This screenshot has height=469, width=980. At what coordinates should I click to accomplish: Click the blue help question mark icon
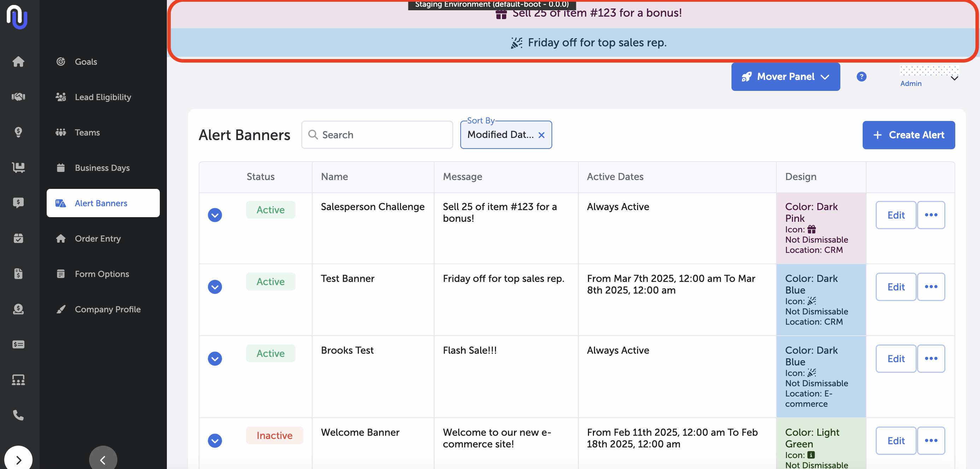(861, 76)
